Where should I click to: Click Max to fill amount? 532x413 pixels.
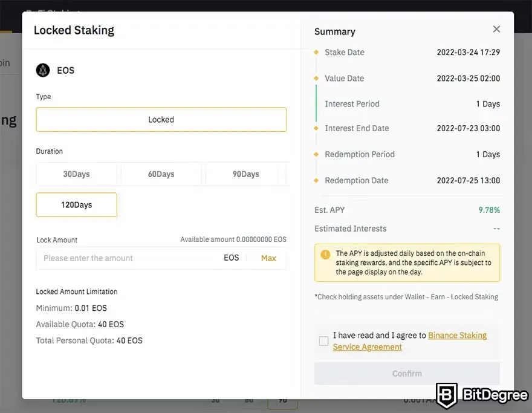(268, 258)
